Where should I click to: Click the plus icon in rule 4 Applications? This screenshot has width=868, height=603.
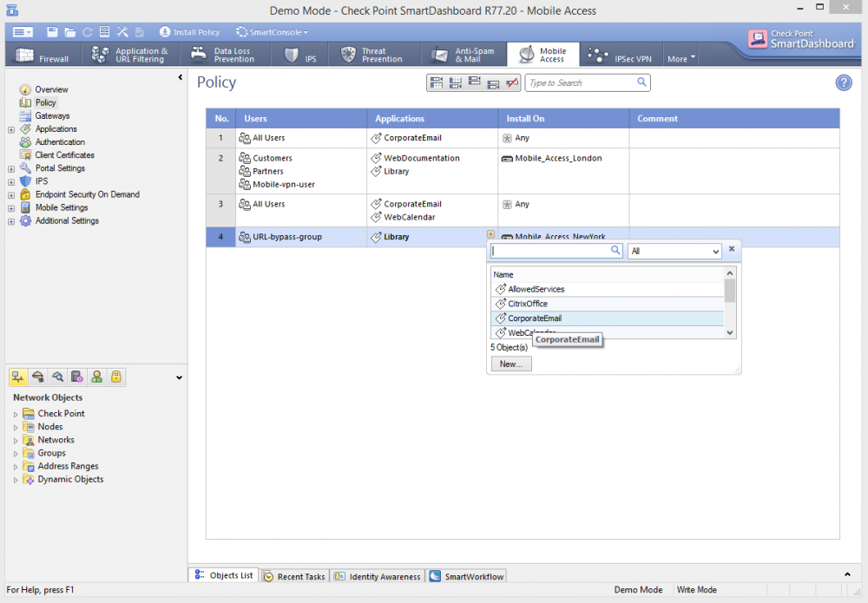tap(490, 234)
